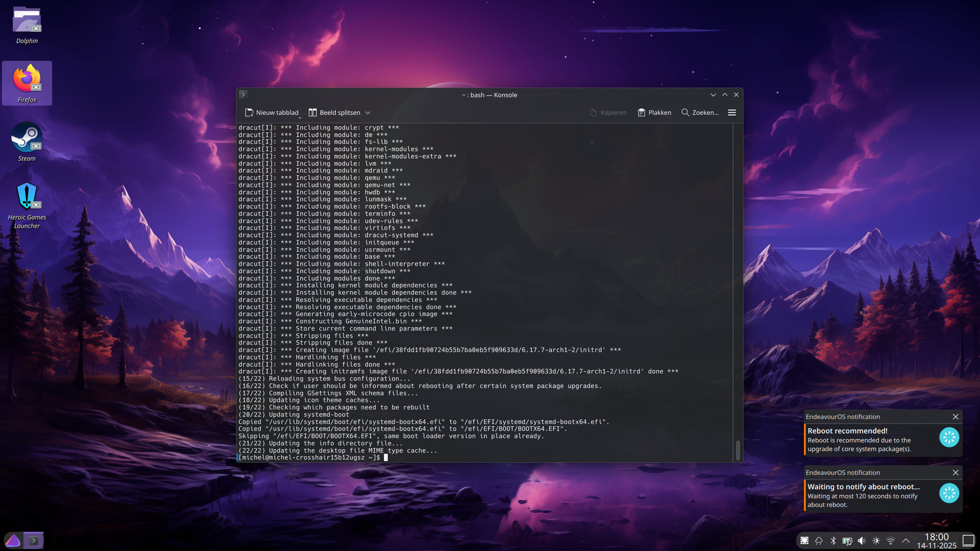The height and width of the screenshot is (551, 980).
Task: Expand the Beeld splitsen dropdown arrow
Action: (x=367, y=113)
